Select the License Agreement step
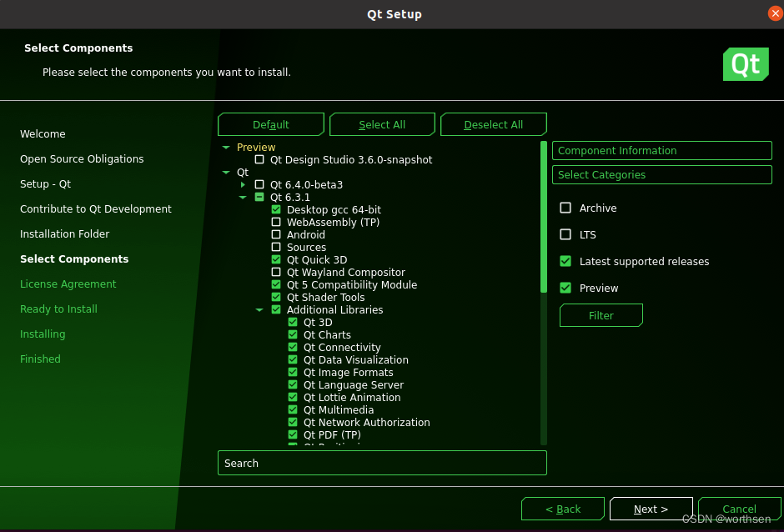The image size is (784, 532). click(x=68, y=284)
